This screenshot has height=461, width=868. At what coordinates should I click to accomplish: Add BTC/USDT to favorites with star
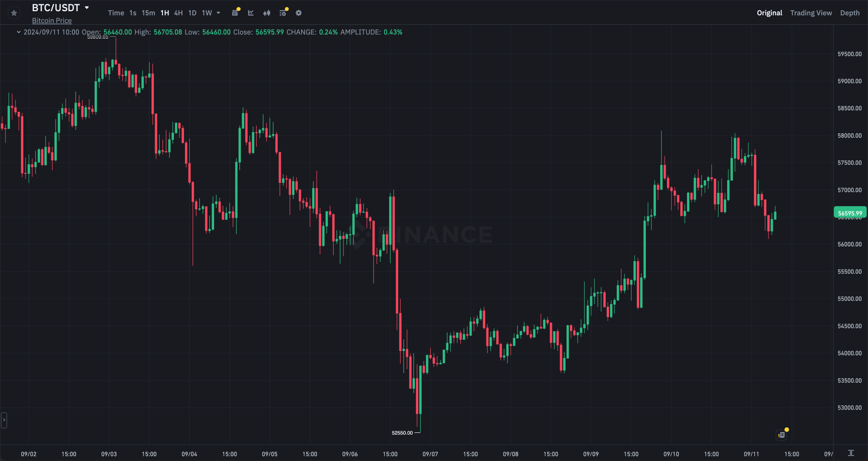14,13
